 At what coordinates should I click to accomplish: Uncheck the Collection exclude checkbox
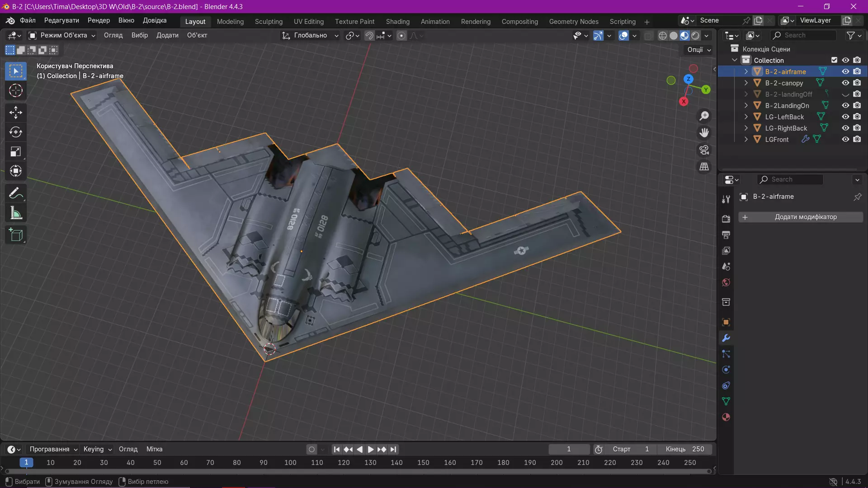(834, 60)
